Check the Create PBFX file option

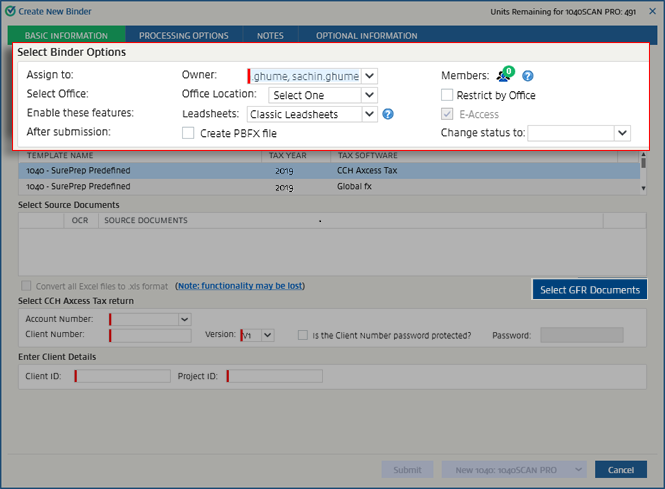188,133
